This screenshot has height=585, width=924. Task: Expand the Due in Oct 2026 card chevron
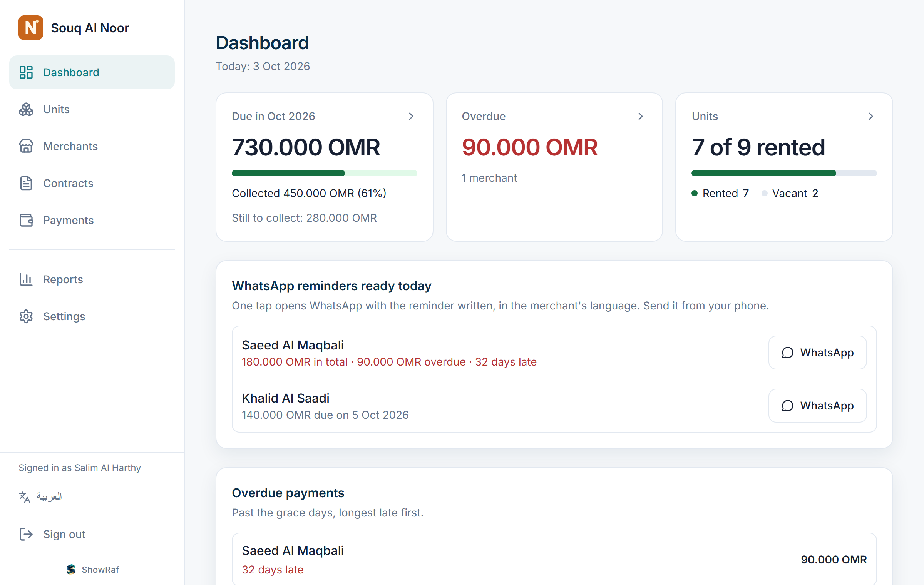411,116
